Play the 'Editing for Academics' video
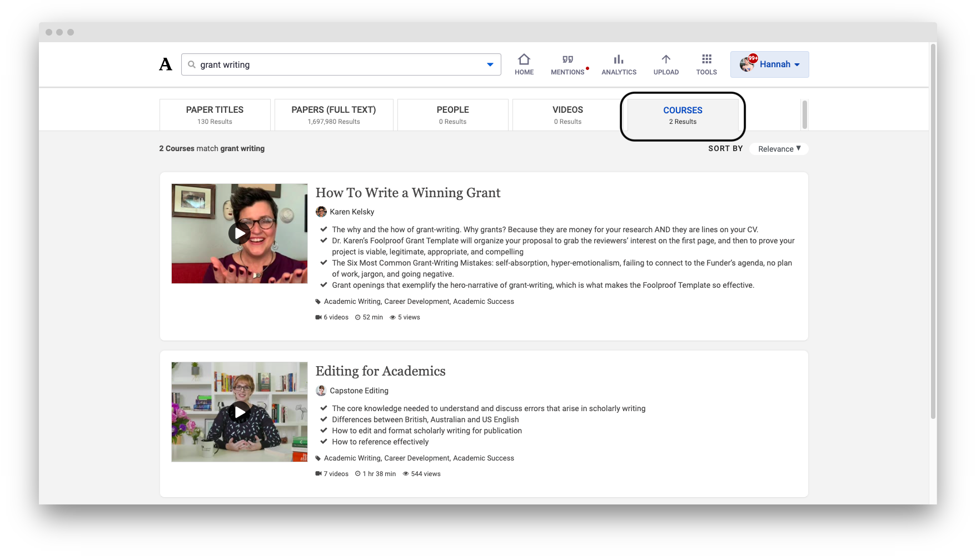The height and width of the screenshot is (560, 976). point(240,412)
